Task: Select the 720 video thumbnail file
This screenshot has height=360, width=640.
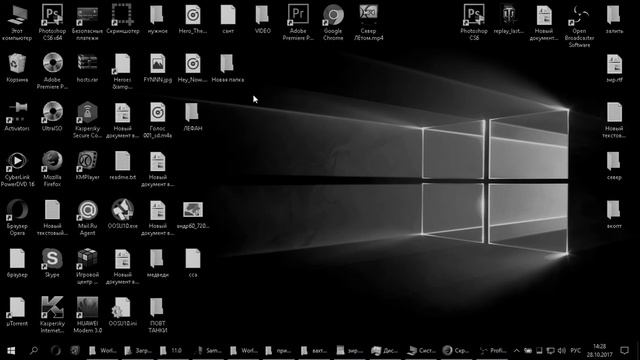Action: (193, 214)
